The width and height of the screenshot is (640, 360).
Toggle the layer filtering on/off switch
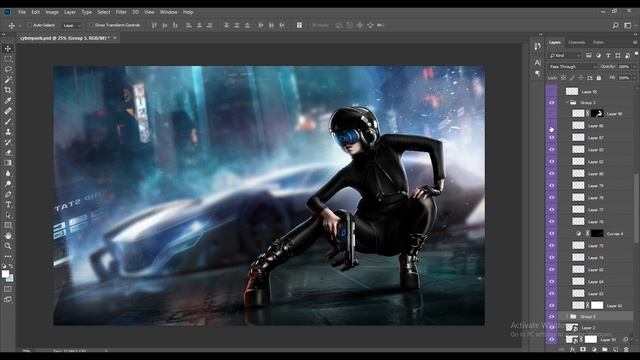click(636, 54)
